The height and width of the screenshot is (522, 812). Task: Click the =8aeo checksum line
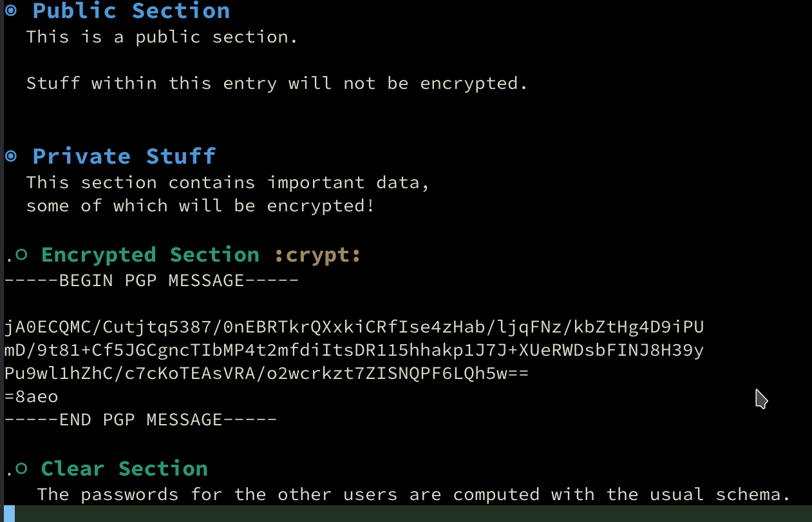click(x=31, y=397)
